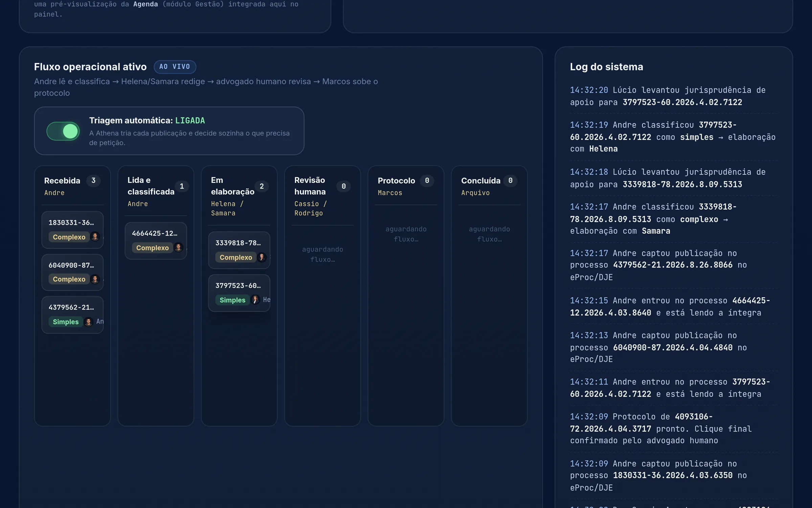The width and height of the screenshot is (812, 508).
Task: Open card 3339818-78 in Em elaboração
Action: tap(239, 250)
